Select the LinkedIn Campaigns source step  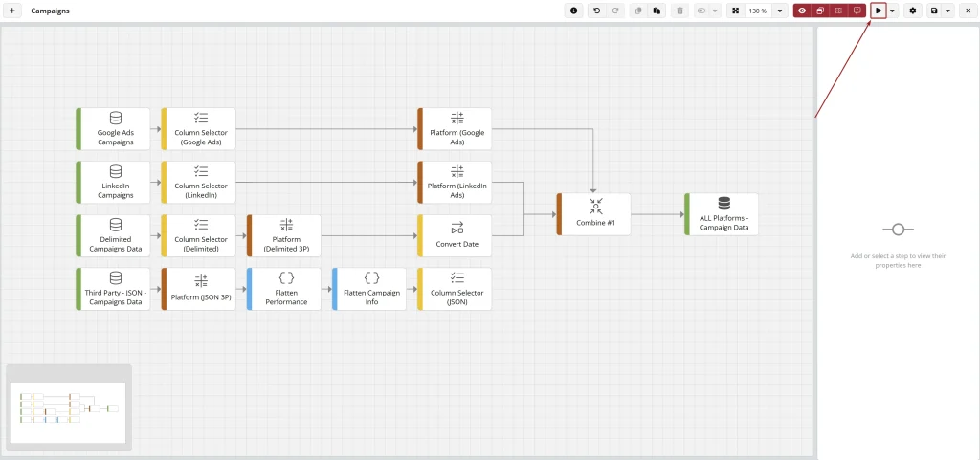coord(113,183)
